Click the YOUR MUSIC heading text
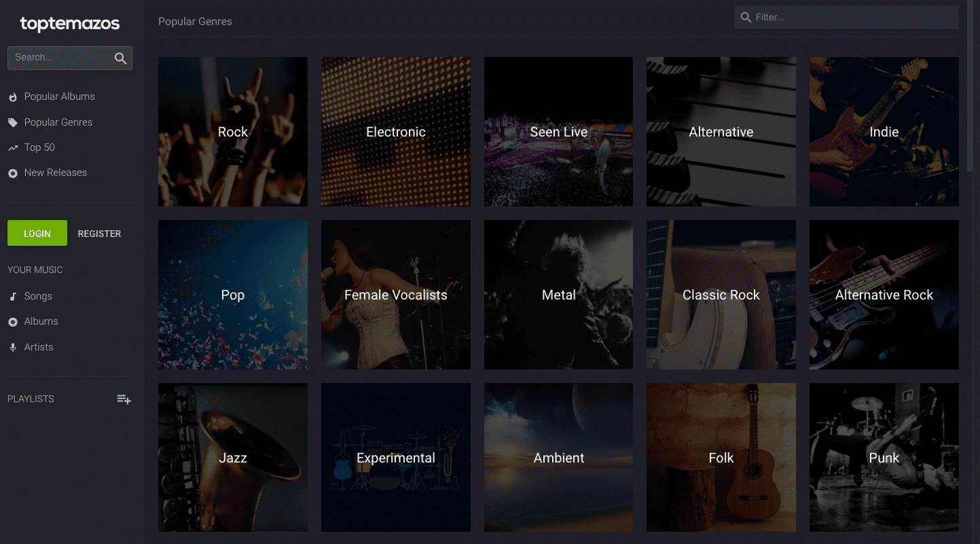 click(35, 270)
